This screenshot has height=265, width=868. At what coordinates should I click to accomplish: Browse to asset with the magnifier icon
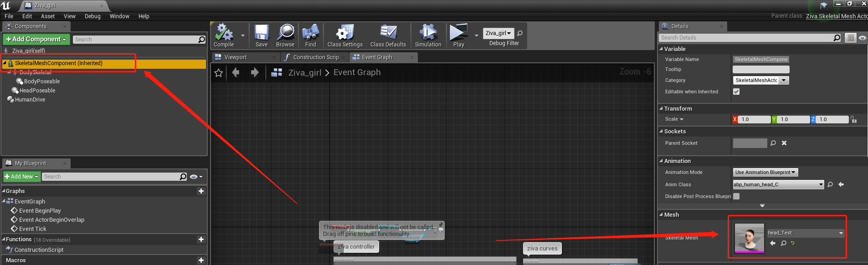click(x=286, y=33)
